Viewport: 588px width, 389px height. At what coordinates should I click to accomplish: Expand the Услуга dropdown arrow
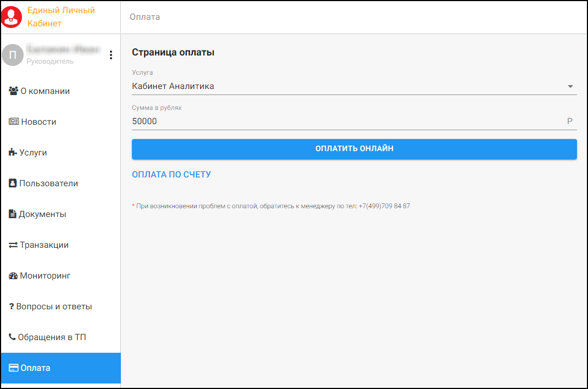coord(570,87)
